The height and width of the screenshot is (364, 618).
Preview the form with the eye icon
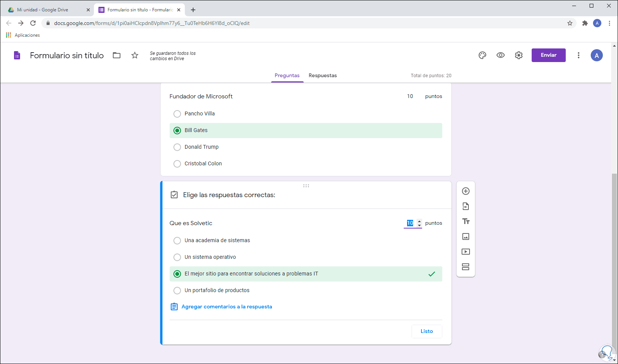click(x=501, y=55)
